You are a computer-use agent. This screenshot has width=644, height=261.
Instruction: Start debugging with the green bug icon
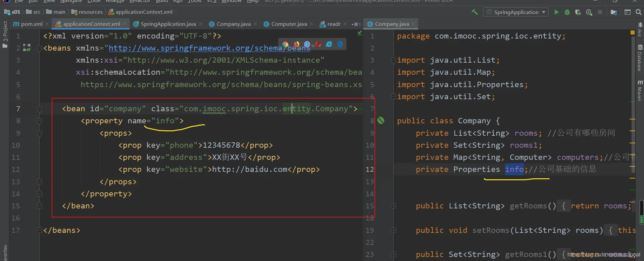click(x=567, y=12)
